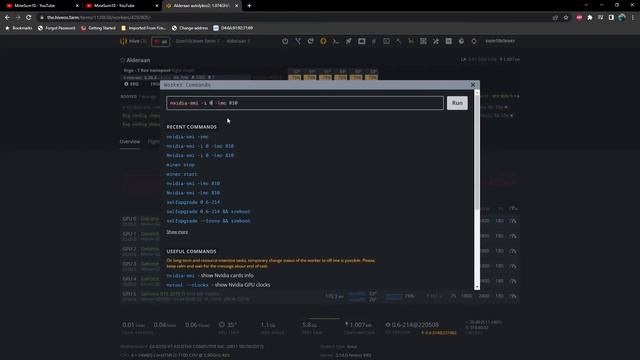Select recent command 'selfupgrade 0.6-214 && sreboot'
Screen dimensions: 640x360
click(208, 211)
